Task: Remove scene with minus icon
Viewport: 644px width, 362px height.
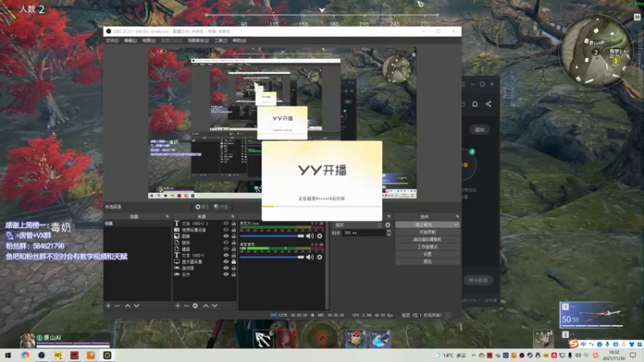Action: tap(117, 306)
